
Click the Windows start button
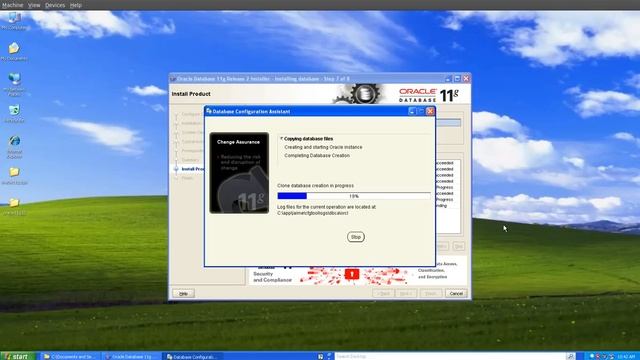tap(18, 356)
